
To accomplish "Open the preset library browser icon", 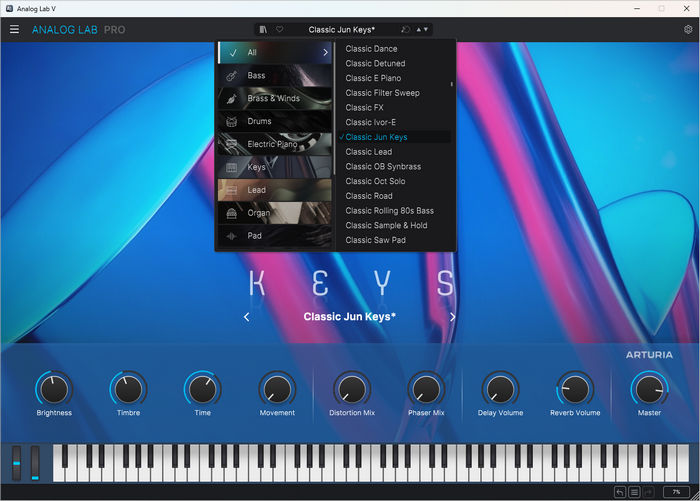I will (263, 30).
